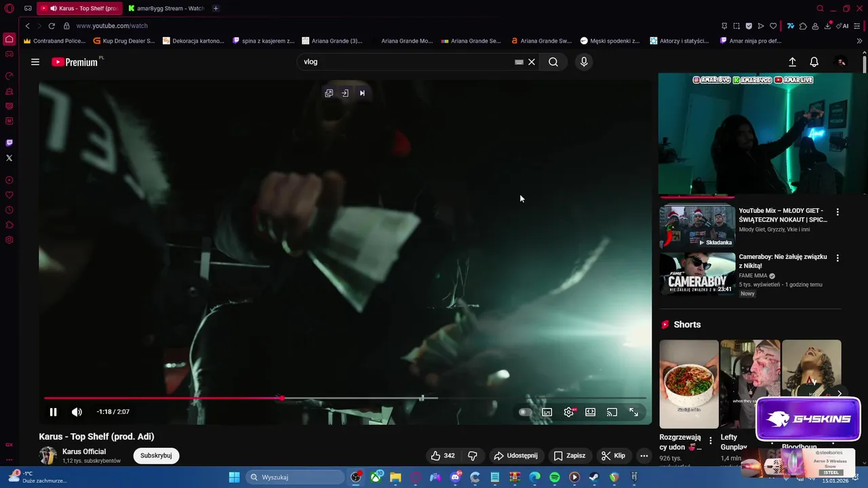The image size is (868, 488).
Task: Switch to amar8ygg Stream tab
Action: pos(166,8)
